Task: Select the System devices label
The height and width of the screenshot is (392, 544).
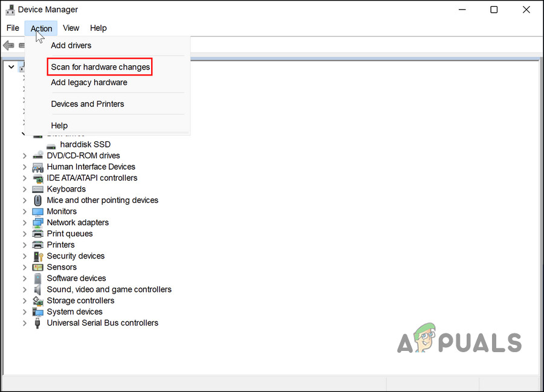Action: pos(74,312)
